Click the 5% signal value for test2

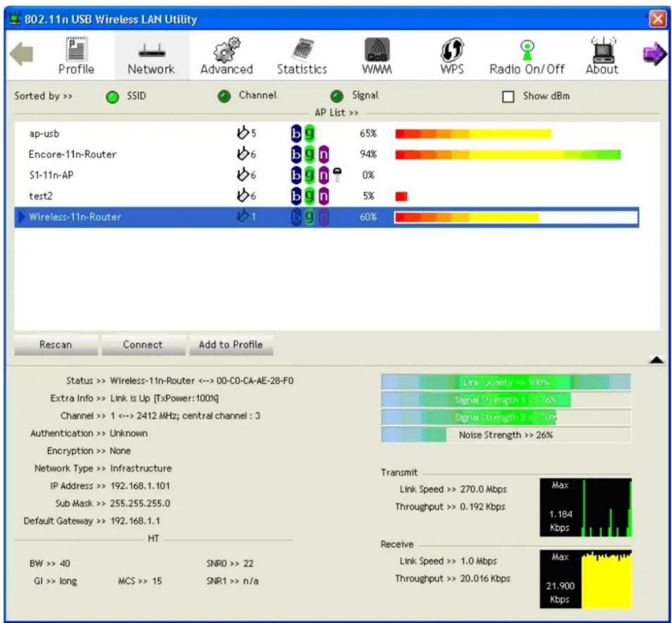pyautogui.click(x=368, y=196)
